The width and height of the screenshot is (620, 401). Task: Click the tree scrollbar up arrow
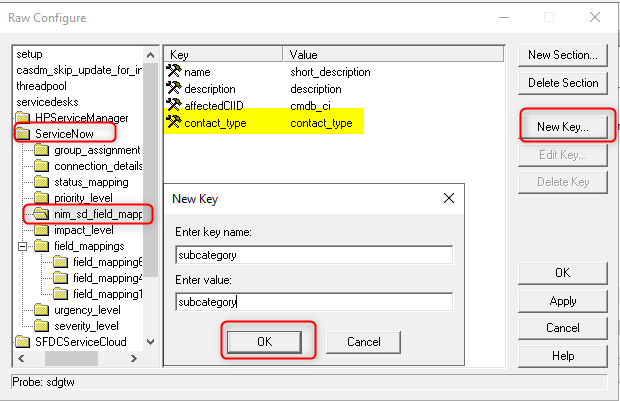[150, 55]
